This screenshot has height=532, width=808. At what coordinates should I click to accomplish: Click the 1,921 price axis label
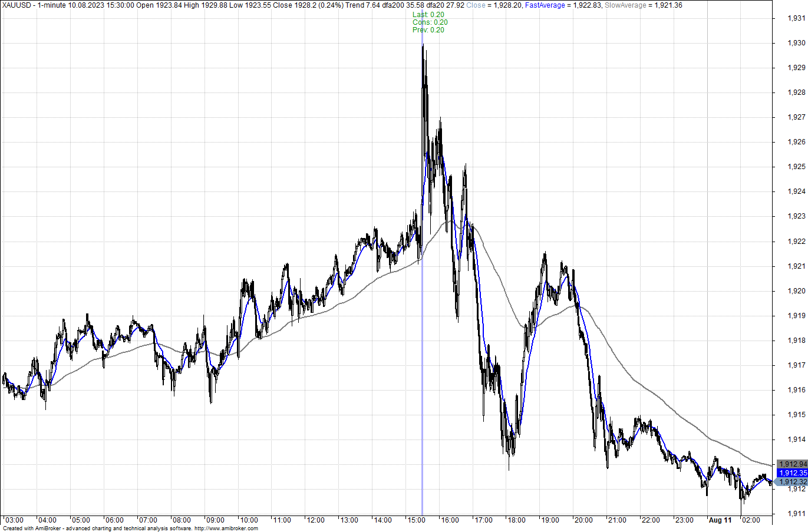(796, 266)
